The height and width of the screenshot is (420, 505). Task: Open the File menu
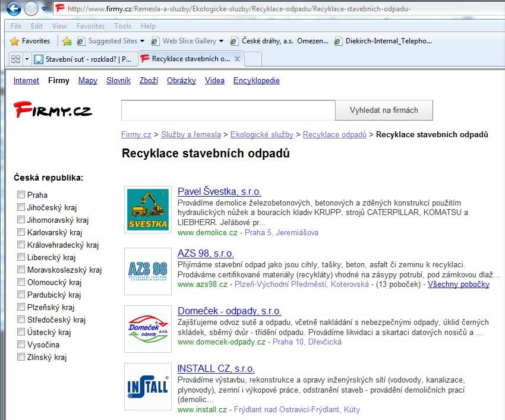click(x=16, y=26)
